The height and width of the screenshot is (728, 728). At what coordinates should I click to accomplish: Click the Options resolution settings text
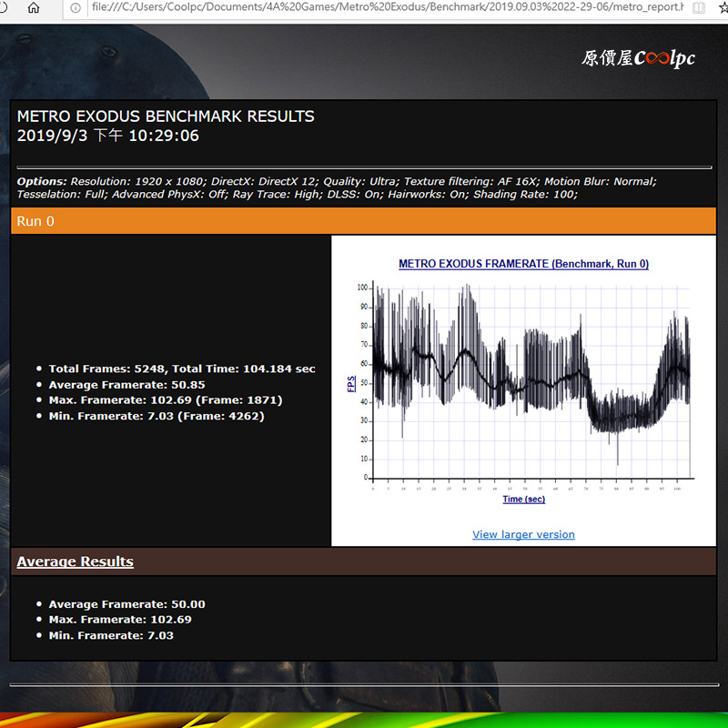(337, 181)
